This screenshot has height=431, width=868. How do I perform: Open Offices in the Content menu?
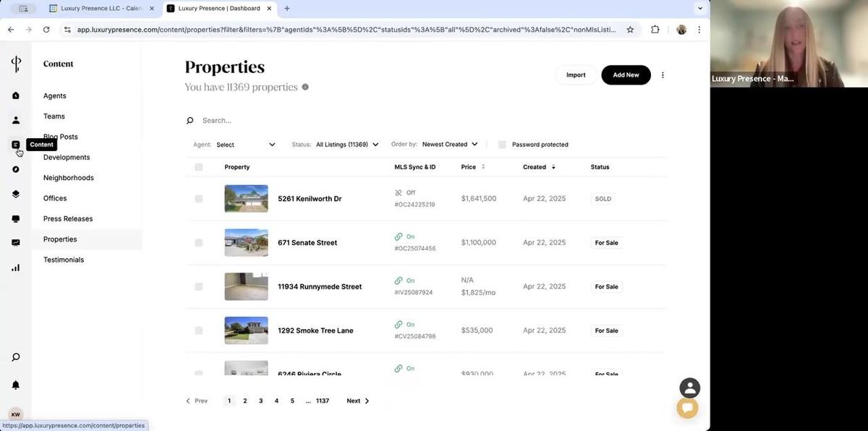[55, 198]
